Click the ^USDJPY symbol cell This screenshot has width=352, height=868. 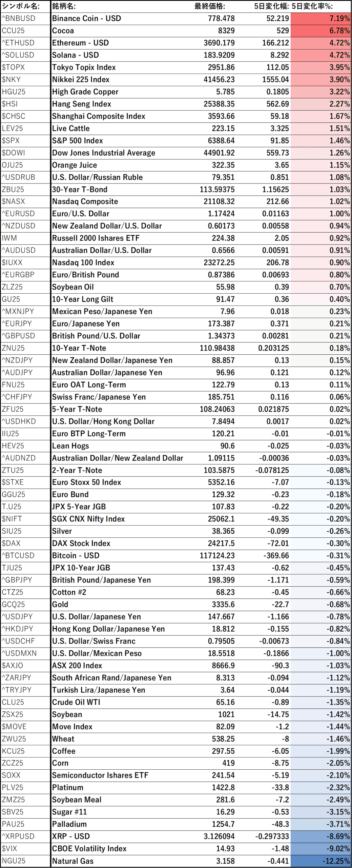pyautogui.click(x=18, y=616)
